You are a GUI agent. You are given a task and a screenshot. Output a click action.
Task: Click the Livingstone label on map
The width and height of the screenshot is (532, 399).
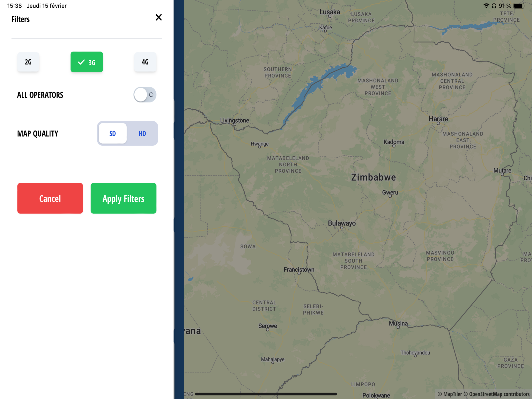pyautogui.click(x=234, y=120)
